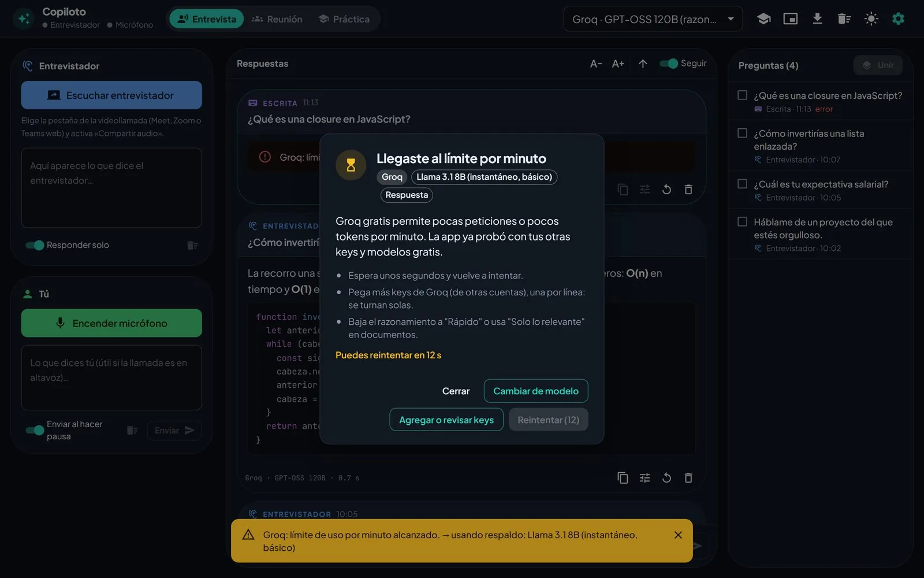Click the Enviar send button
The image size is (924, 578).
tap(174, 431)
